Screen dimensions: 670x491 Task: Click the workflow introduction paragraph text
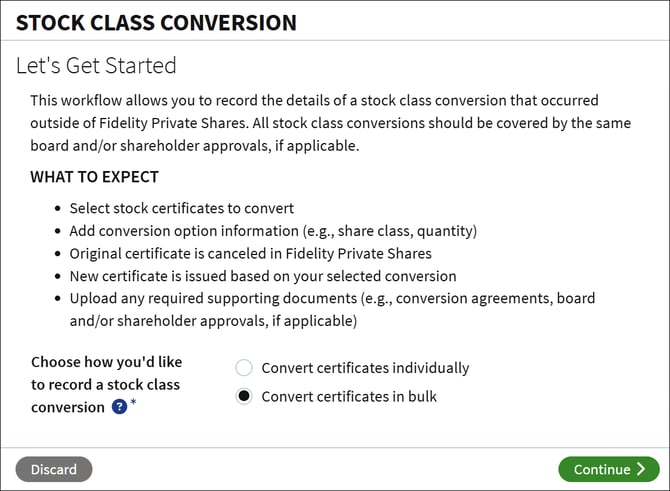330,123
